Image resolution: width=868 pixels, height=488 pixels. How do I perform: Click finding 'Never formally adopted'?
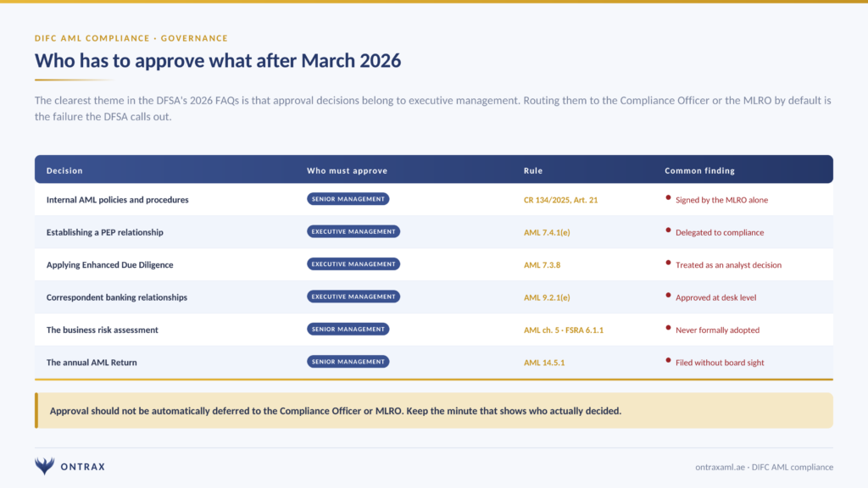coord(717,330)
